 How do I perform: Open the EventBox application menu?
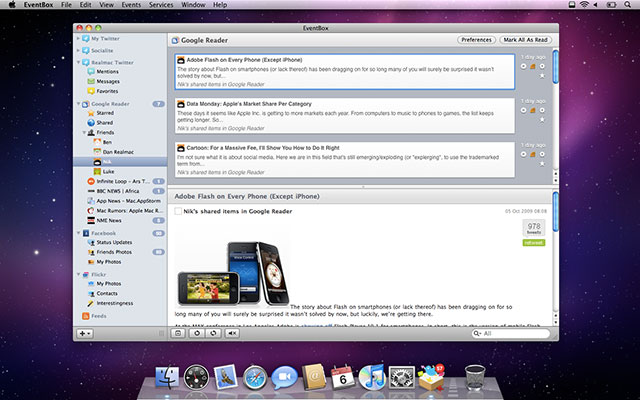pyautogui.click(x=38, y=5)
